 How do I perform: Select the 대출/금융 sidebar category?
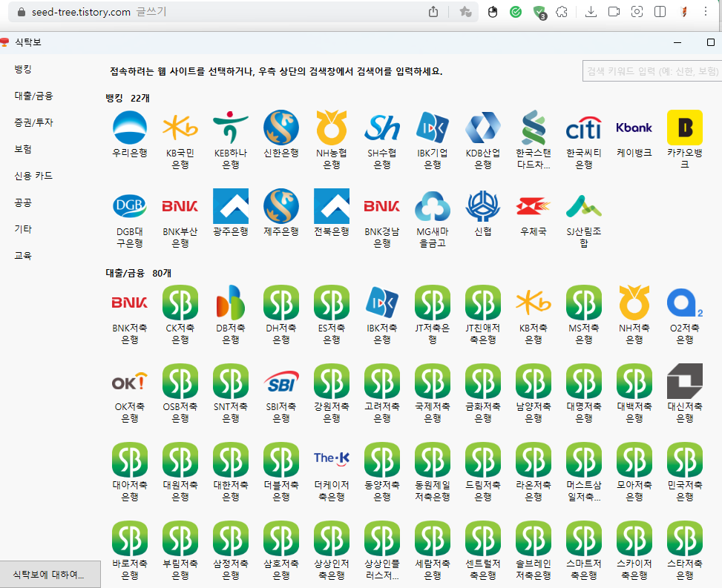tap(33, 96)
